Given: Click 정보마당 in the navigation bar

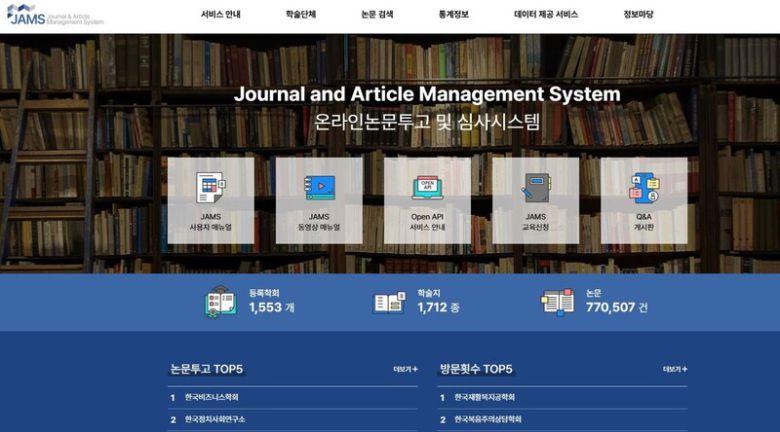Looking at the screenshot, I should point(638,15).
